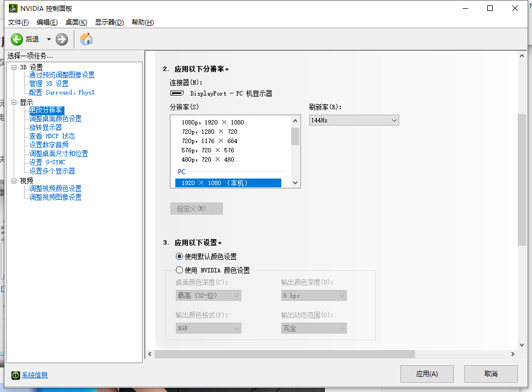This screenshot has height=392, width=532.
Task: Click the NVIDIA logo in the title bar
Action: [x=12, y=8]
